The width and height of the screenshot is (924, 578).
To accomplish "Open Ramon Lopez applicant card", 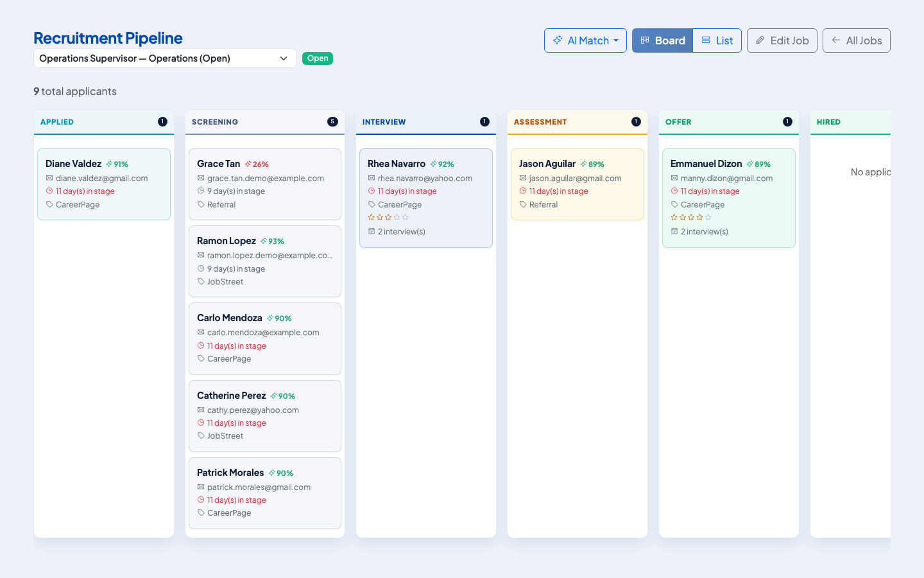I will pos(265,261).
